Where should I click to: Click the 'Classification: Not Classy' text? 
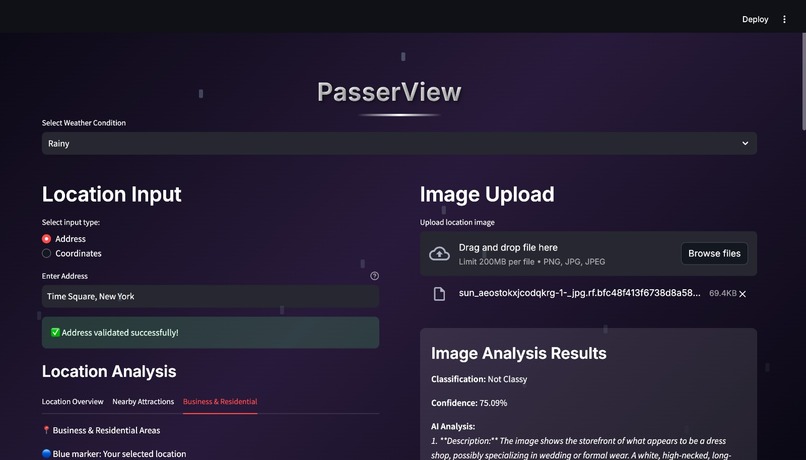click(x=479, y=379)
